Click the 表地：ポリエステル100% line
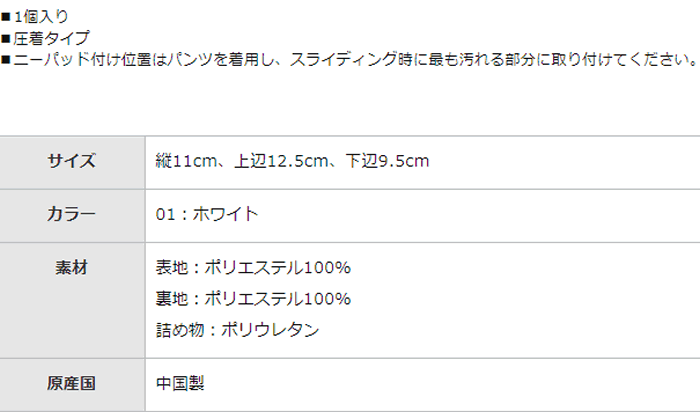This screenshot has width=700, height=412. 253,268
